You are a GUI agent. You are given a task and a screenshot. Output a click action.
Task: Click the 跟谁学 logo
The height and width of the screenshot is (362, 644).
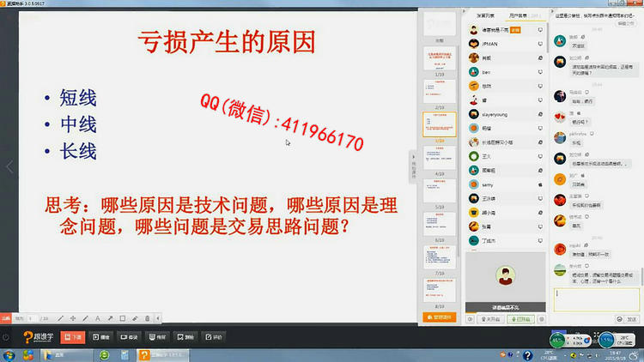tap(38, 337)
